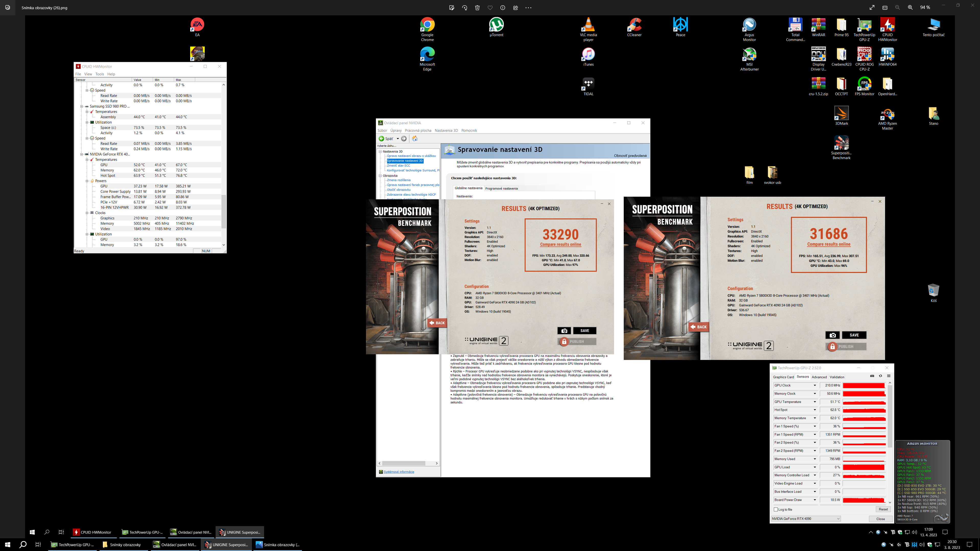The width and height of the screenshot is (980, 551).
Task: Click the camera button in 31686 Superposition result
Action: (832, 335)
